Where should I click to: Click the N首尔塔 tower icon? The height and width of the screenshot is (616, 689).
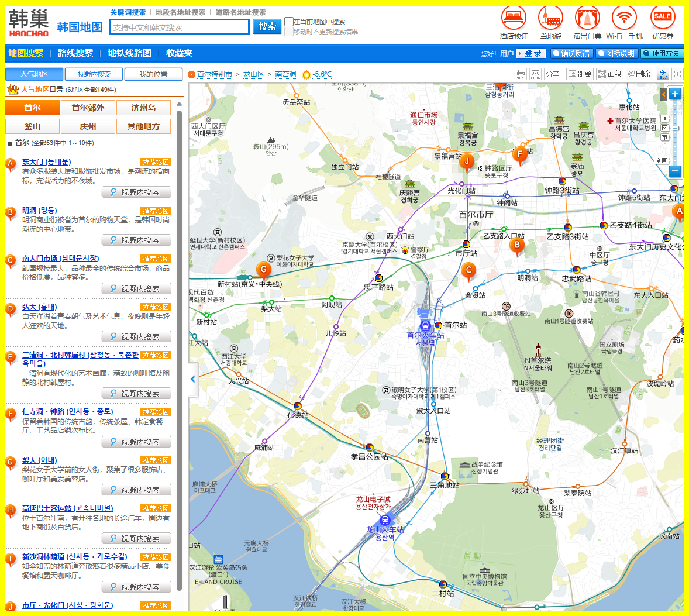tap(538, 350)
